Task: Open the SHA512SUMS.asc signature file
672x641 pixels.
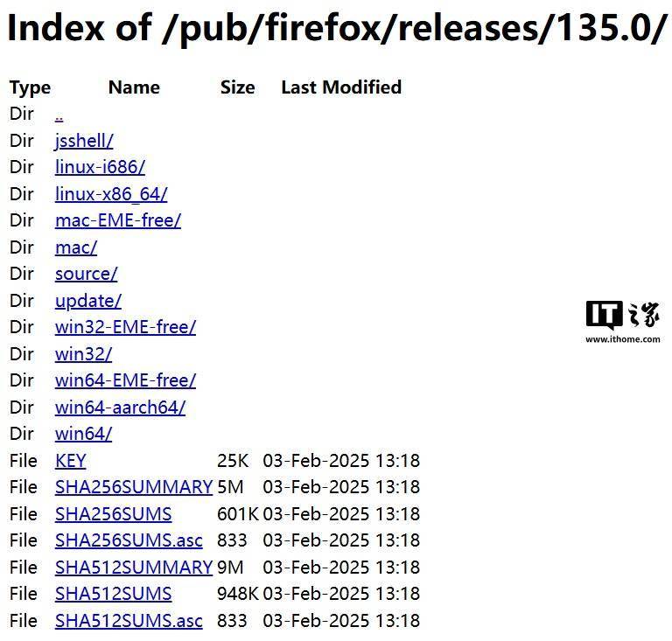Action: 129,621
